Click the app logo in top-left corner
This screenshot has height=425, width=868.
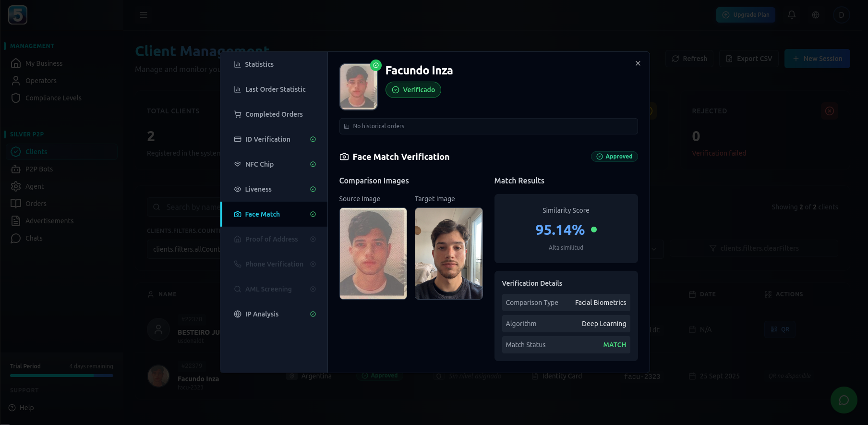point(18,15)
